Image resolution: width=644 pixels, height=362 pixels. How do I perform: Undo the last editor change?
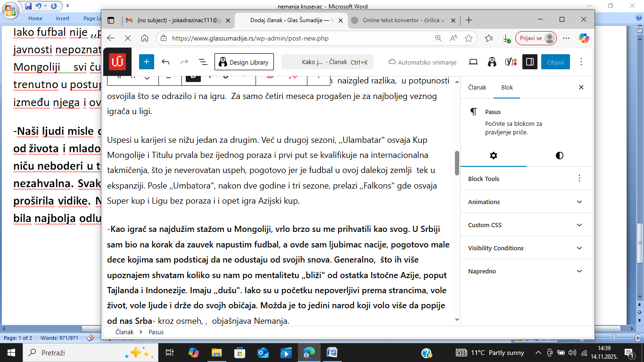click(x=165, y=62)
